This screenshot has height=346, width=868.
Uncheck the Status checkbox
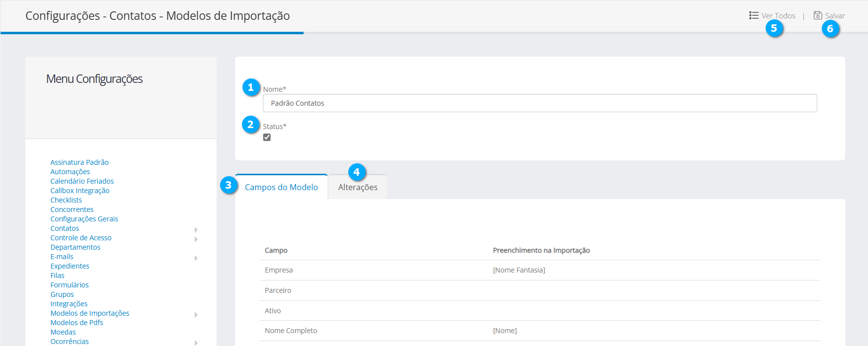(267, 138)
